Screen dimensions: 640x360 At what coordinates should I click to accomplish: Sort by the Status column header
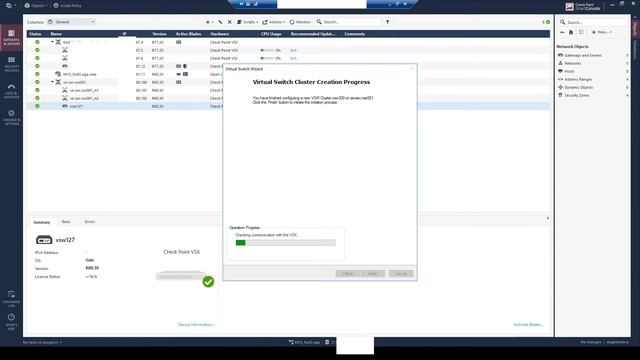point(35,34)
